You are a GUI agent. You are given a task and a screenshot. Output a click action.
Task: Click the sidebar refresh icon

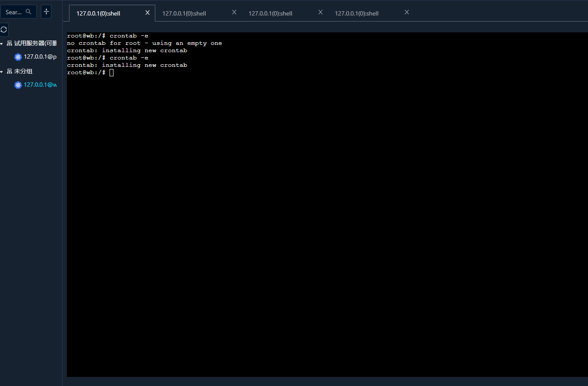coord(4,29)
